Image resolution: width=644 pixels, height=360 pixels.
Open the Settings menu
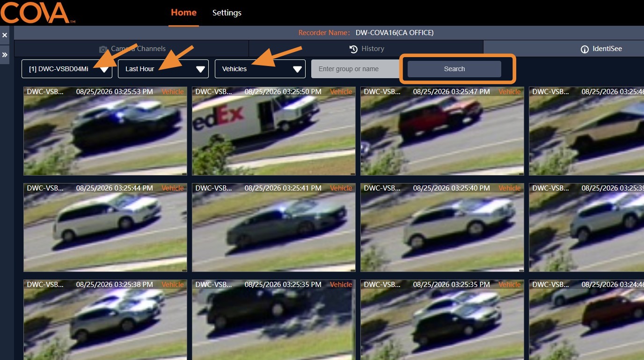227,13
